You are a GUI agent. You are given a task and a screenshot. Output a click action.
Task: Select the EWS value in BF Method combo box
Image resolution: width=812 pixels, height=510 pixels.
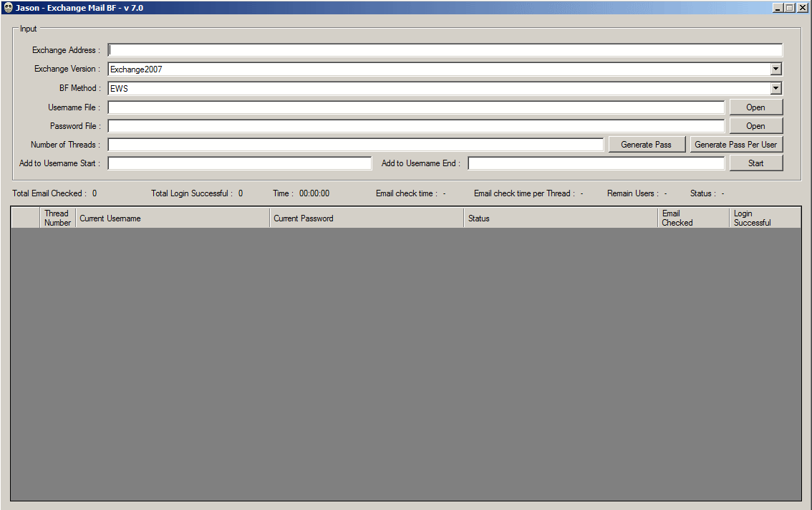pos(119,89)
